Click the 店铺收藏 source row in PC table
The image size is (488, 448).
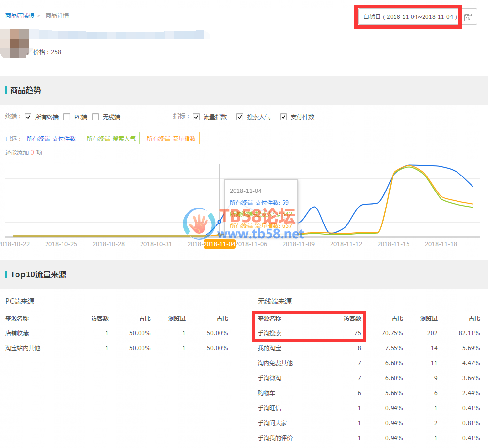[117, 333]
